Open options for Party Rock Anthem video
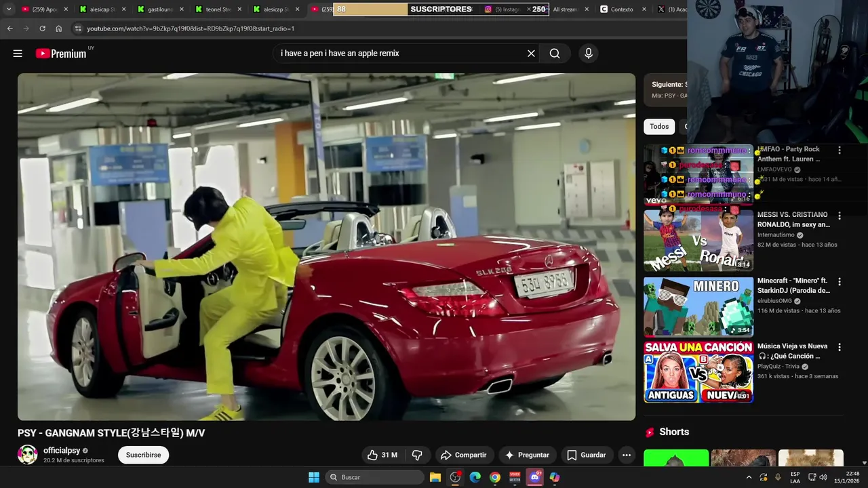Viewport: 868px width, 488px height. (x=840, y=150)
